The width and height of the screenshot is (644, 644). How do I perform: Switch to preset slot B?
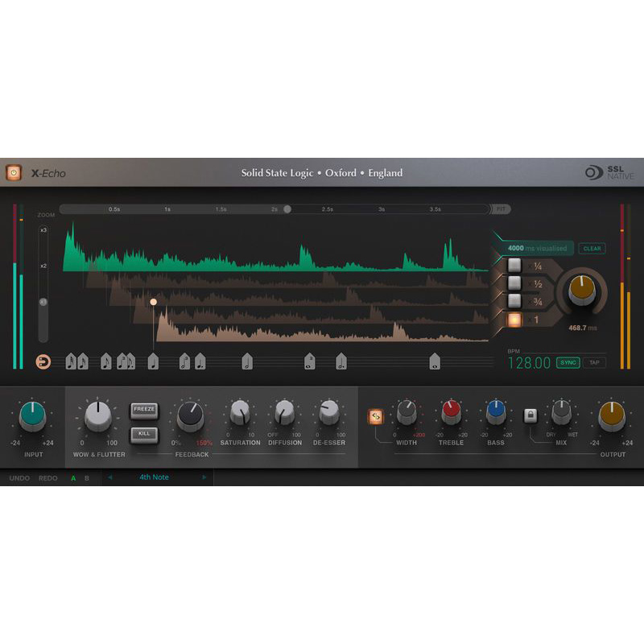pos(87,478)
